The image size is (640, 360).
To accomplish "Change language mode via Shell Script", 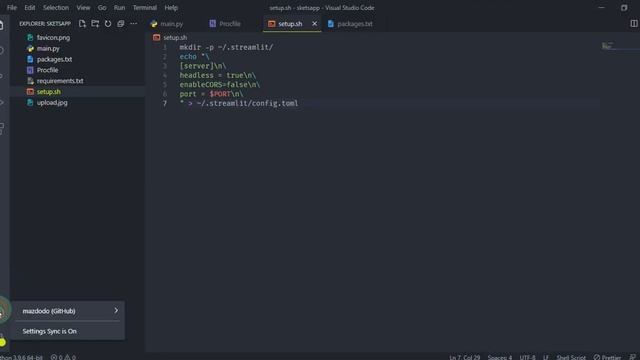I will (571, 357).
